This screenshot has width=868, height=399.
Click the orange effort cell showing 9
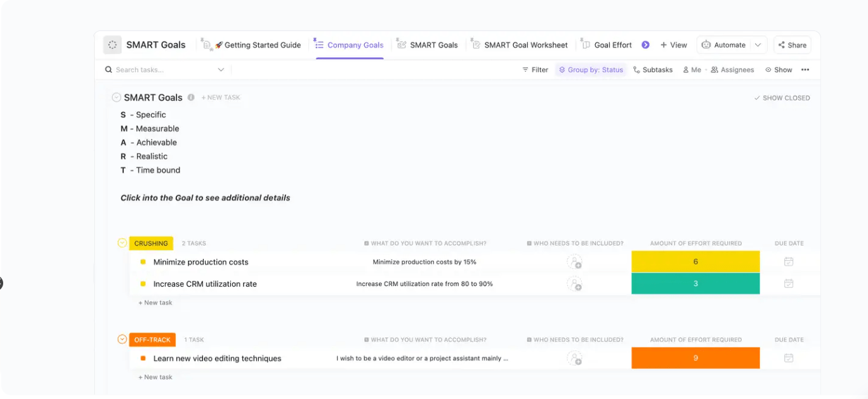pyautogui.click(x=695, y=358)
